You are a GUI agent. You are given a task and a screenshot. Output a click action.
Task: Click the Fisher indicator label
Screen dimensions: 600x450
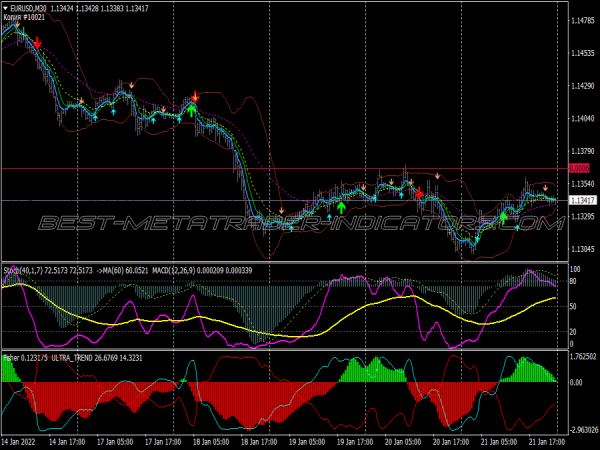(26, 358)
